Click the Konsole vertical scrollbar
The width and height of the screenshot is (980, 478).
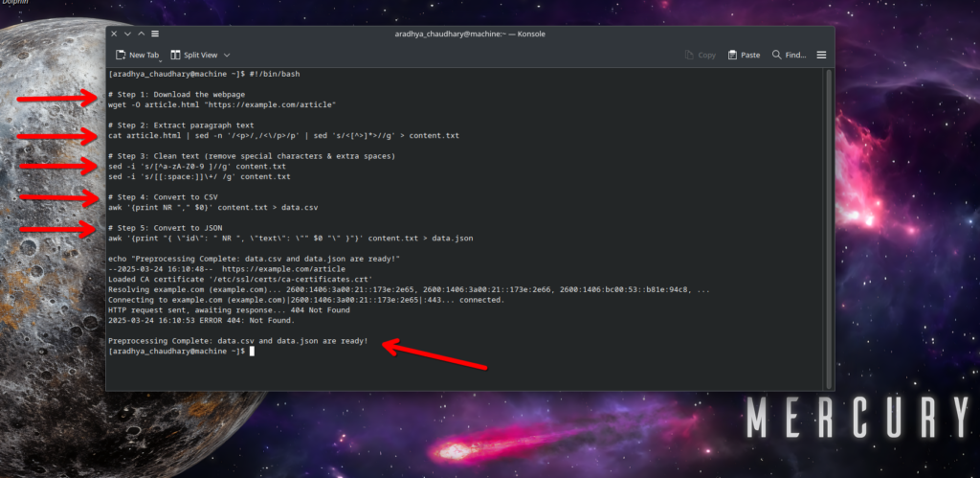pos(830,228)
